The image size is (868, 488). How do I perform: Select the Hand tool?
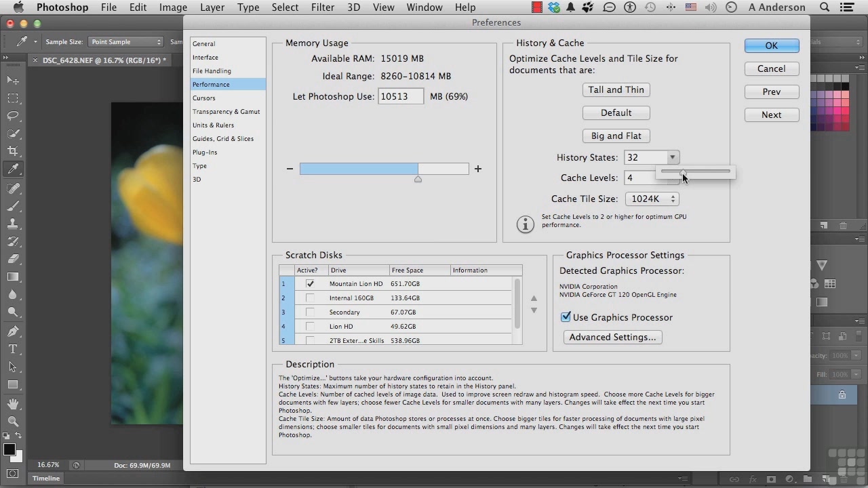(x=13, y=403)
